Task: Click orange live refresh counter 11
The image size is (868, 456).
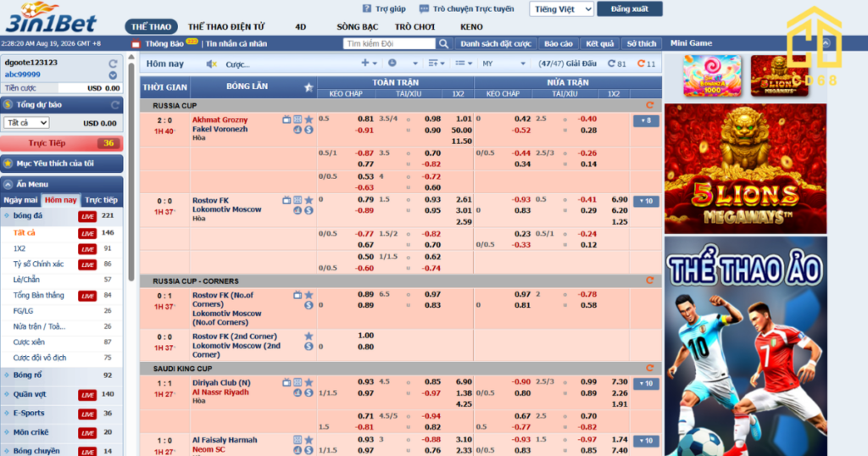Action: pyautogui.click(x=646, y=64)
